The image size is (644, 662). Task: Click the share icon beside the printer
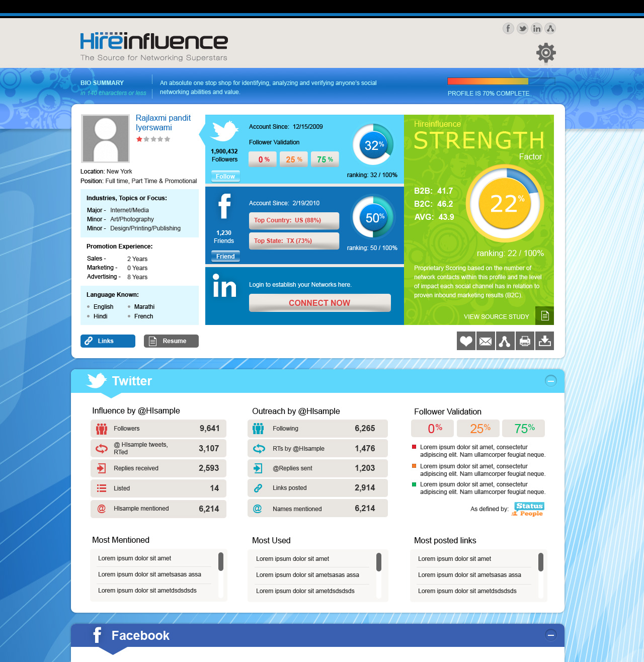(505, 341)
